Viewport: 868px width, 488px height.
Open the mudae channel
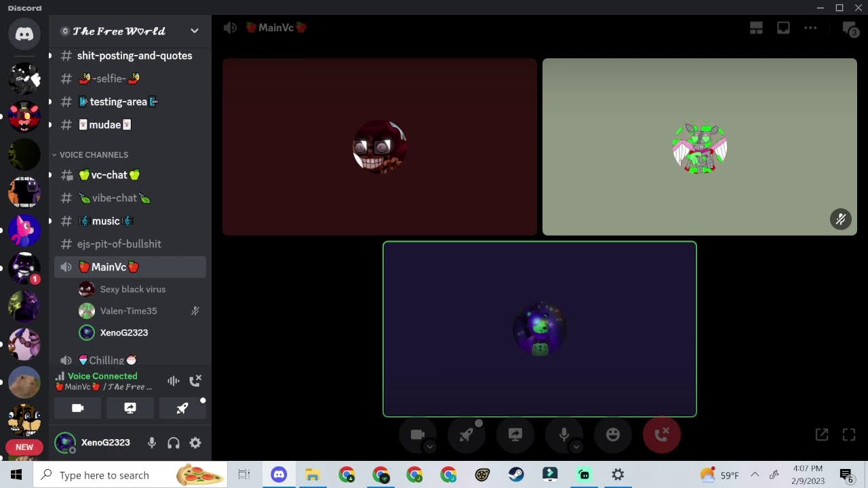[x=130, y=125]
